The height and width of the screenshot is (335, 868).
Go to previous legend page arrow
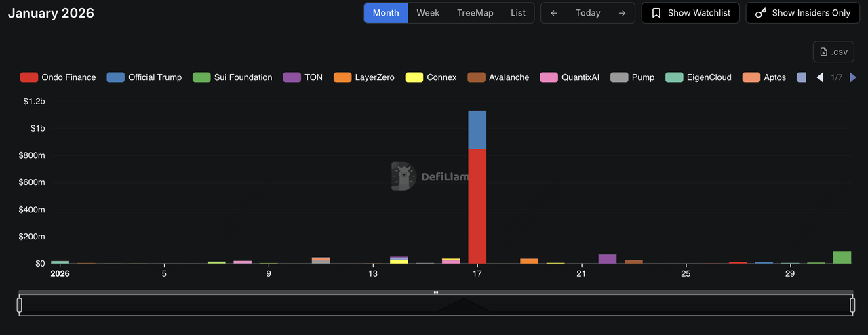tap(820, 77)
